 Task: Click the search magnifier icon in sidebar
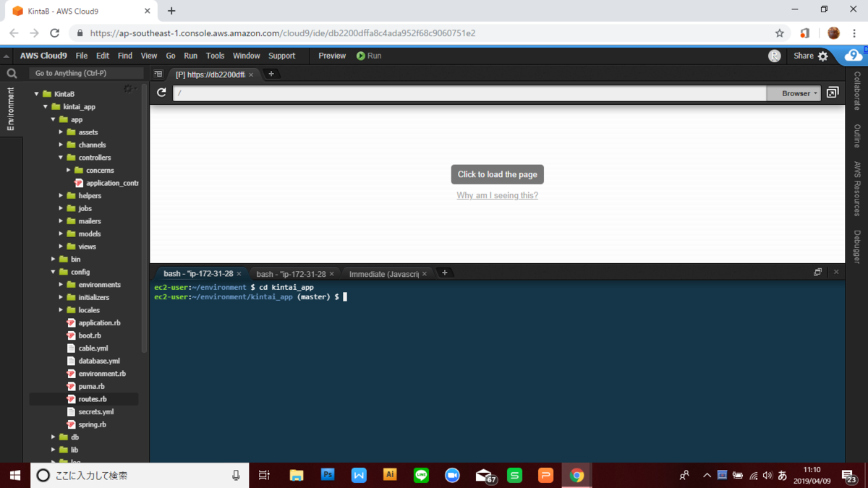(x=12, y=73)
